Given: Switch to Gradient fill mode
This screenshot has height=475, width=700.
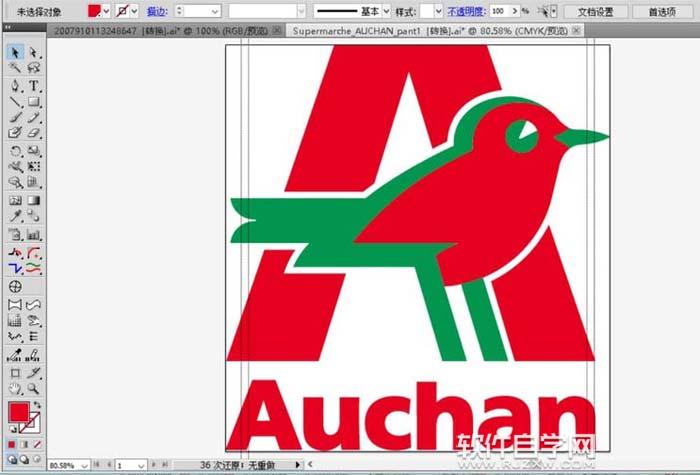Looking at the screenshot, I should pos(25,444).
